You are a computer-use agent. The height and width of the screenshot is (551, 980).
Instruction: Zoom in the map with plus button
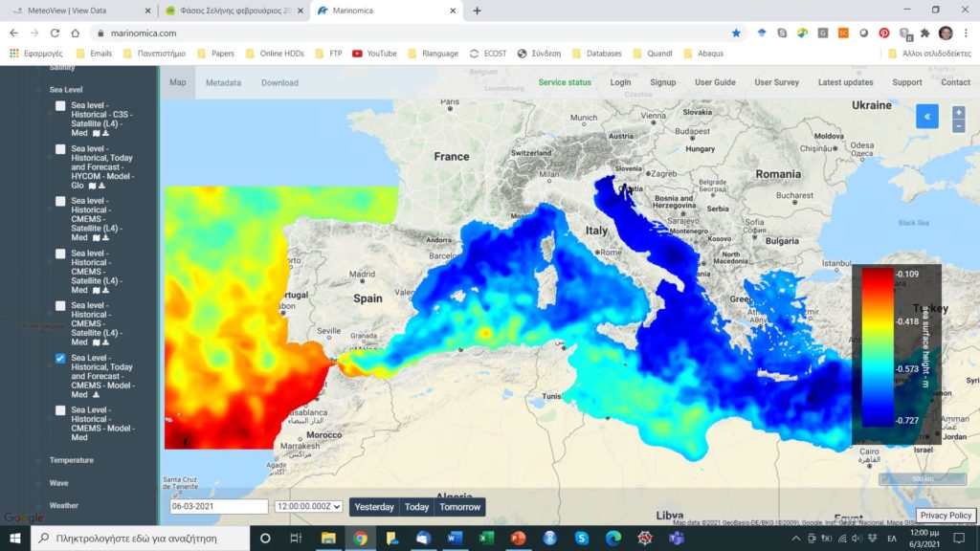point(958,113)
